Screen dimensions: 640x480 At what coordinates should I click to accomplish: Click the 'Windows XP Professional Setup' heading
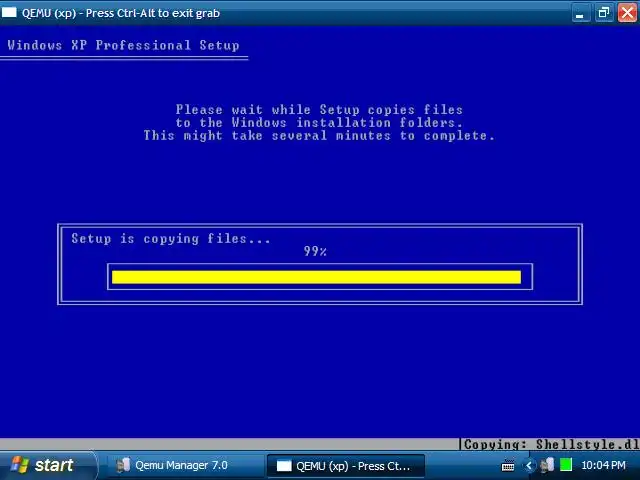click(123, 45)
